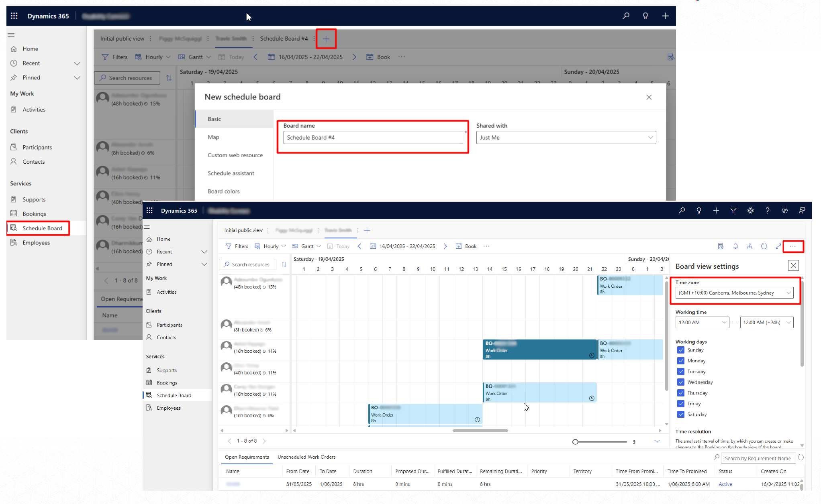Open the Time zone dropdown
The height and width of the screenshot is (504, 821).
(734, 293)
